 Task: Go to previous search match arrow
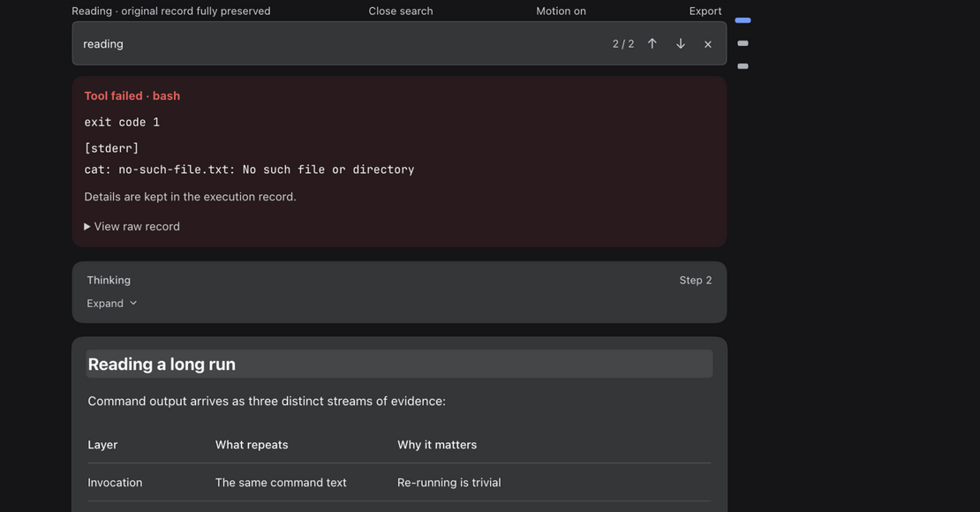(652, 44)
